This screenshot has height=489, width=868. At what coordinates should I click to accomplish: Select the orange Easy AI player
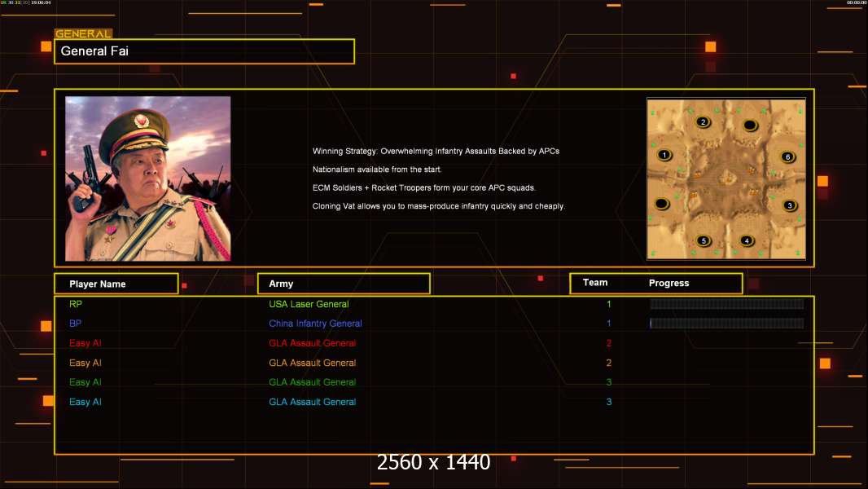[x=85, y=363]
